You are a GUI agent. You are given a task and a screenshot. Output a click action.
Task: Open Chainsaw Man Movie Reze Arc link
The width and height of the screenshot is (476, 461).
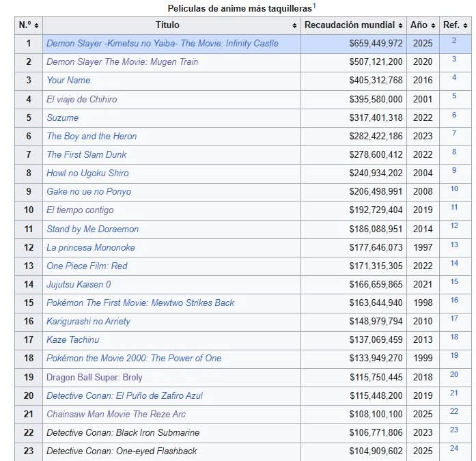tap(116, 415)
